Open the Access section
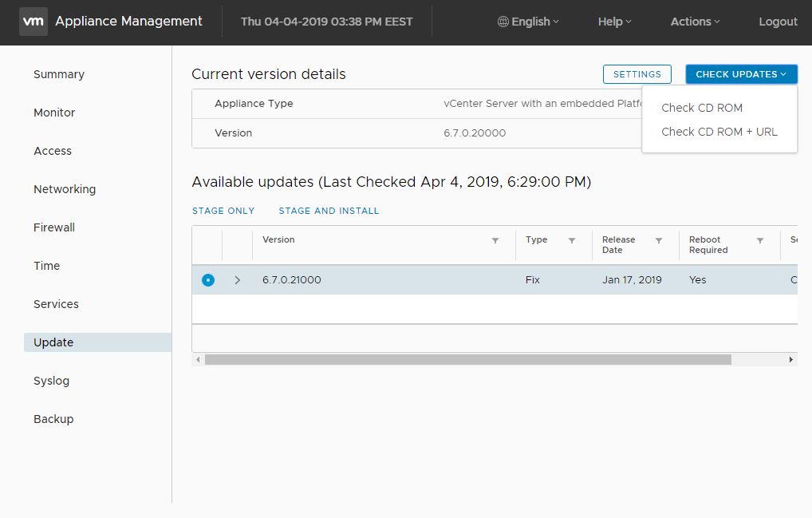This screenshot has width=812, height=518. (53, 151)
